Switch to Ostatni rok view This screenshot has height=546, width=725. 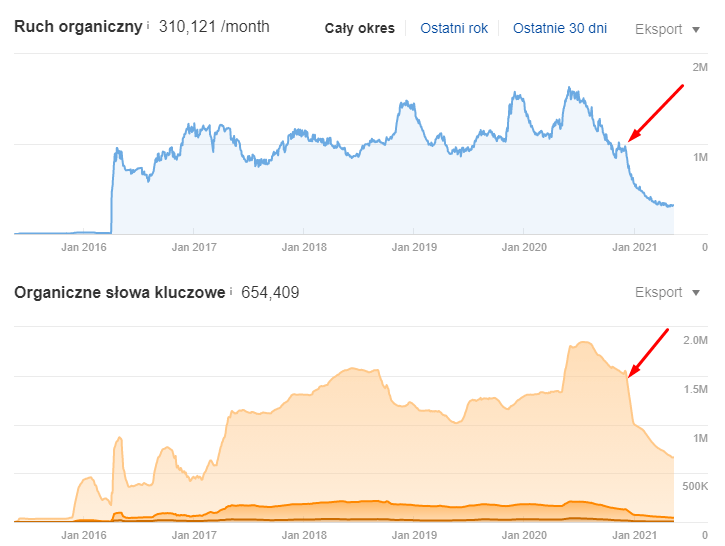(454, 28)
